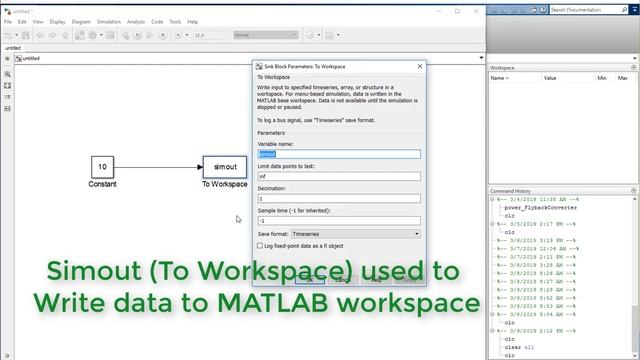Image resolution: width=640 pixels, height=360 pixels.
Task: Open the Edit menu
Action: (x=22, y=22)
